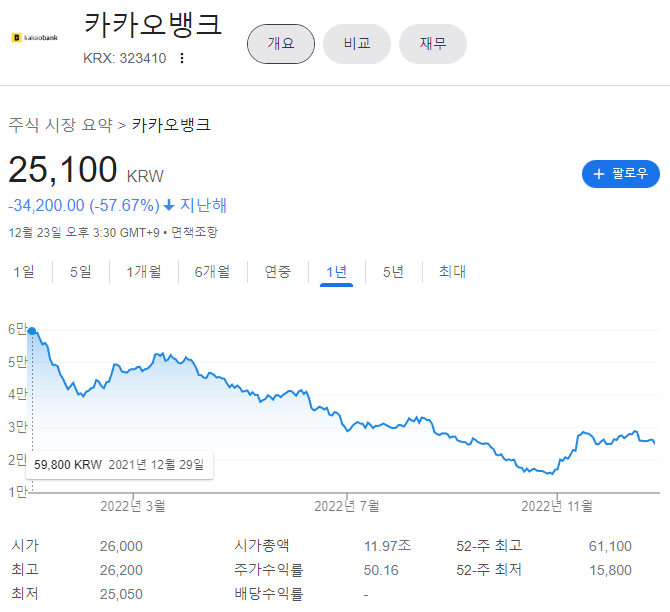Select the 연중 year-to-date range
Viewport: 670px width, 612px height.
278,272
